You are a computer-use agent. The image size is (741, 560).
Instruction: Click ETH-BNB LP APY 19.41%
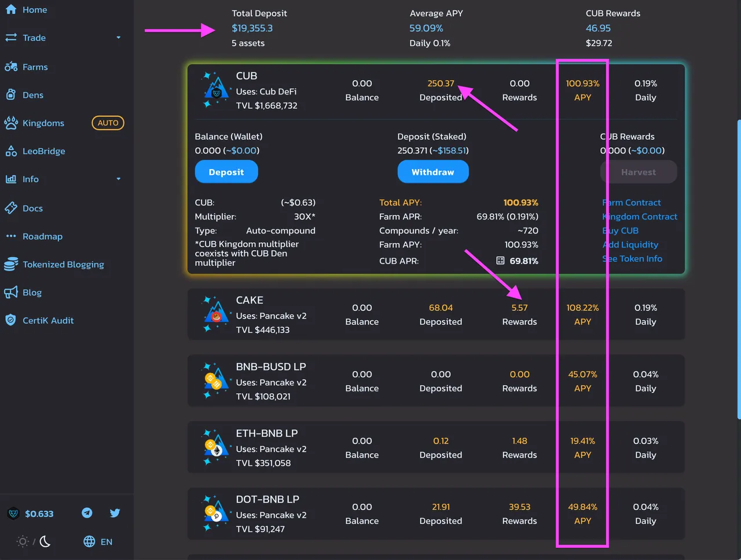582,441
